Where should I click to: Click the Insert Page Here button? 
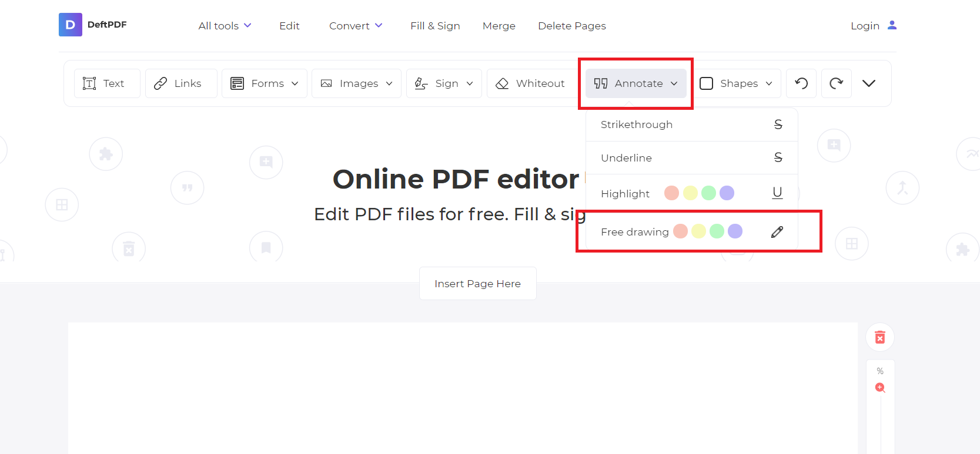(477, 284)
